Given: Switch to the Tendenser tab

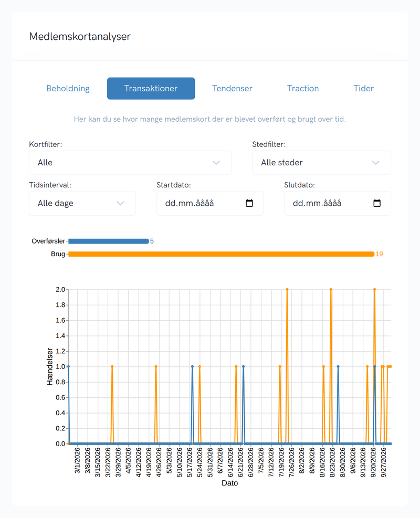Looking at the screenshot, I should 232,88.
